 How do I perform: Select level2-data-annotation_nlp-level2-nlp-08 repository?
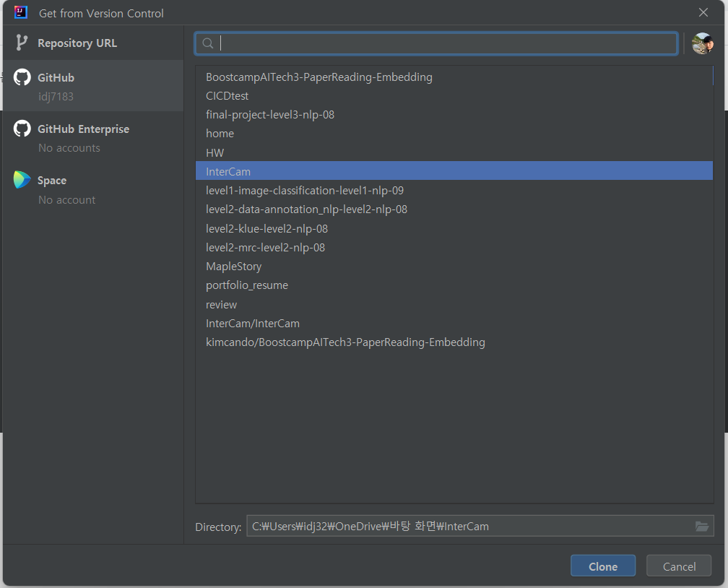(x=454, y=209)
